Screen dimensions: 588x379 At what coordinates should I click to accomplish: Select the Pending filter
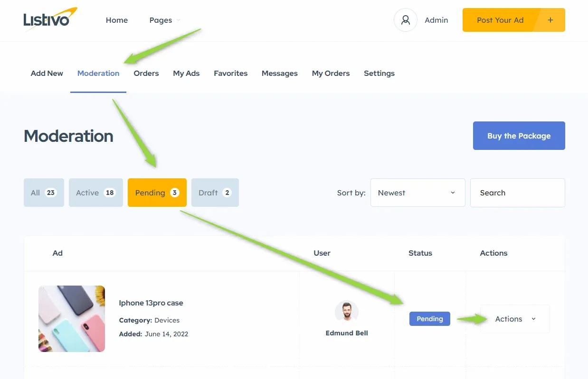tap(157, 193)
